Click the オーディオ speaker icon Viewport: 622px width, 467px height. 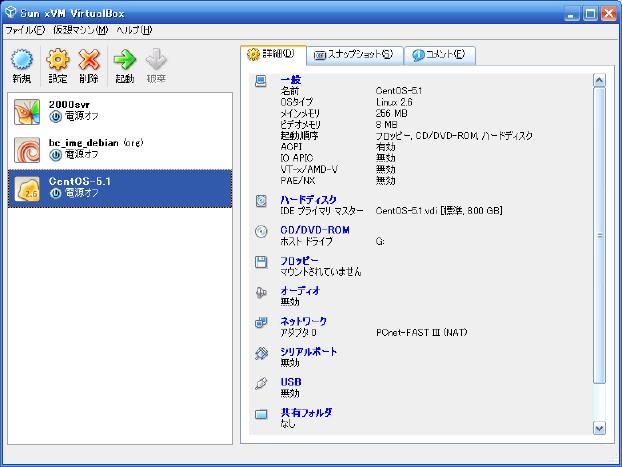point(261,292)
